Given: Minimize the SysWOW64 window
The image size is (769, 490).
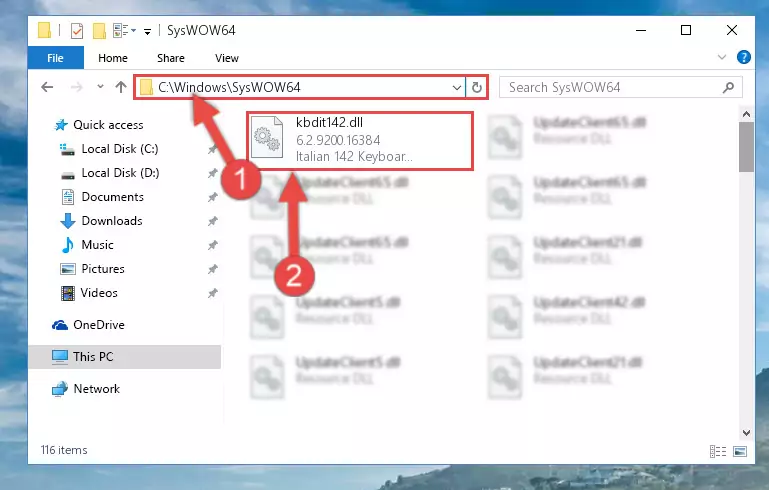Looking at the screenshot, I should [x=641, y=30].
